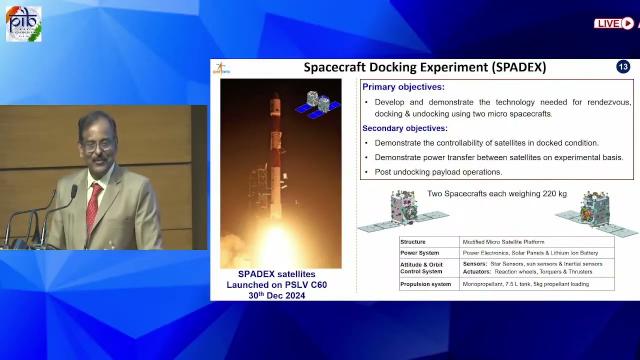Click 'Attitude & Orbit Control System' table cell

tap(429, 268)
